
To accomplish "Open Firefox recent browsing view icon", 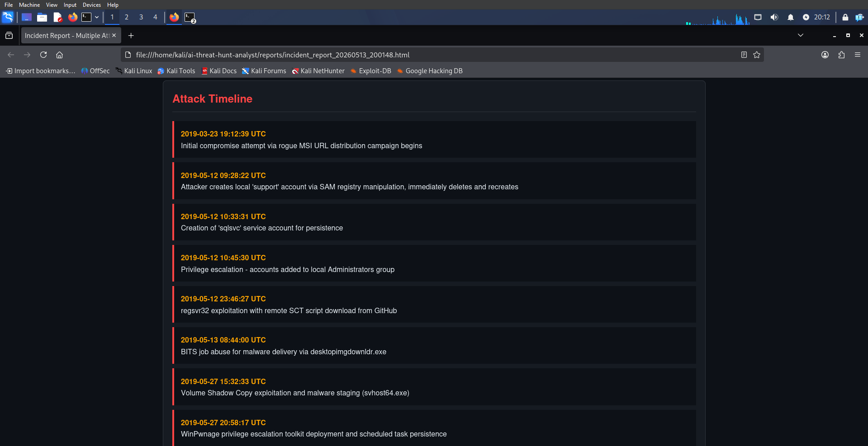I will point(9,35).
